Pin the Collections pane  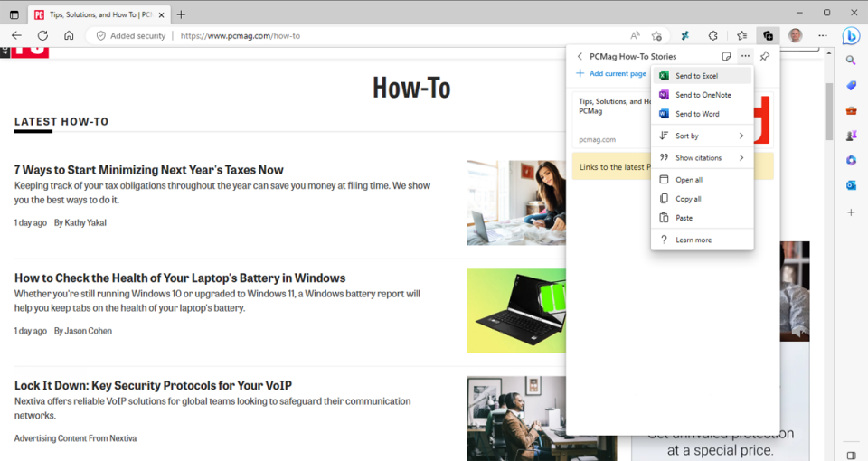tap(765, 56)
